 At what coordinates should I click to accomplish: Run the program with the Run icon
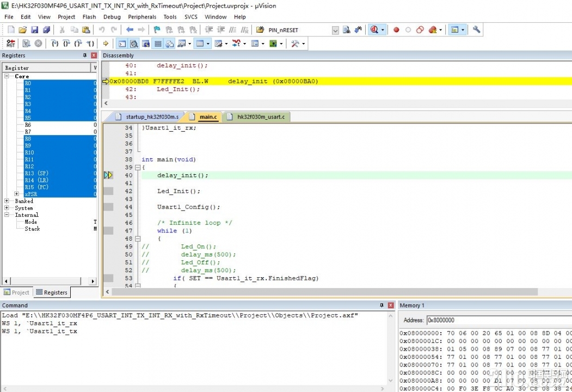[26, 44]
